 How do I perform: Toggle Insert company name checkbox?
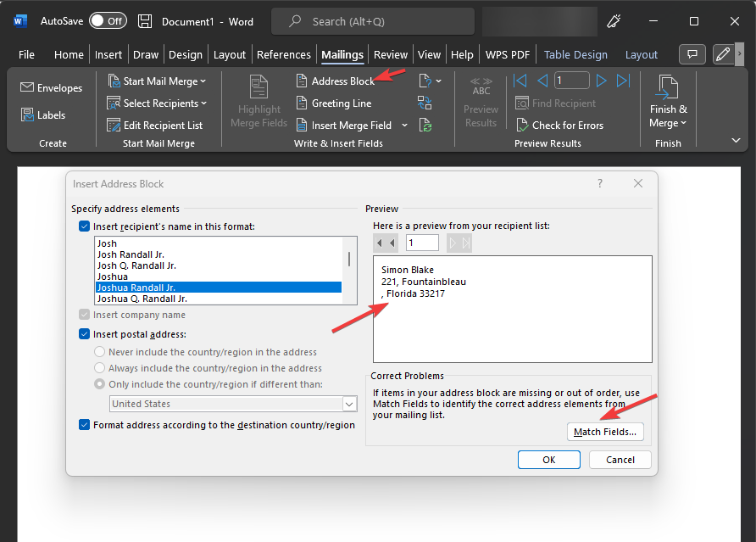coord(85,315)
